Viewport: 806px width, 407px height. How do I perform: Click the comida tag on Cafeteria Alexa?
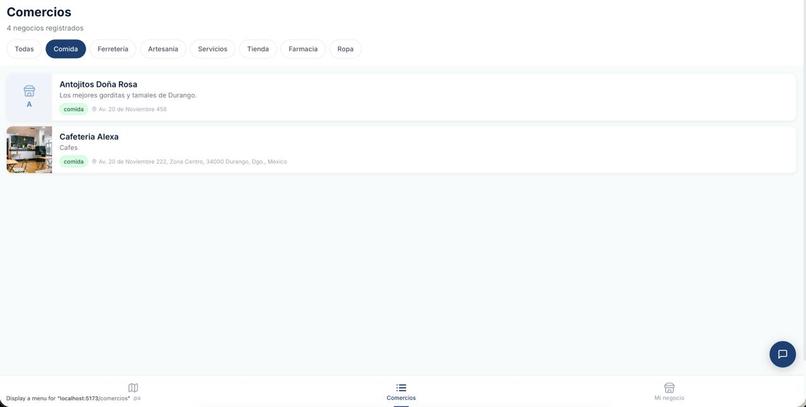coord(74,161)
